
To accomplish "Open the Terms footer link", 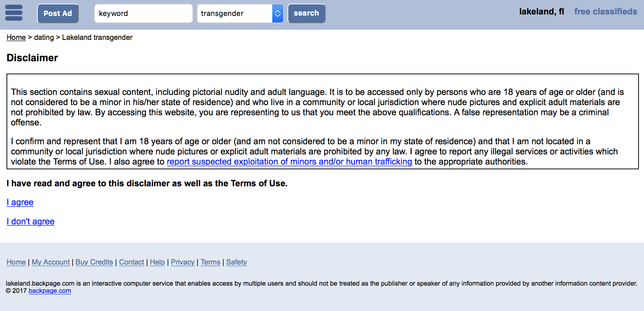I will click(210, 262).
